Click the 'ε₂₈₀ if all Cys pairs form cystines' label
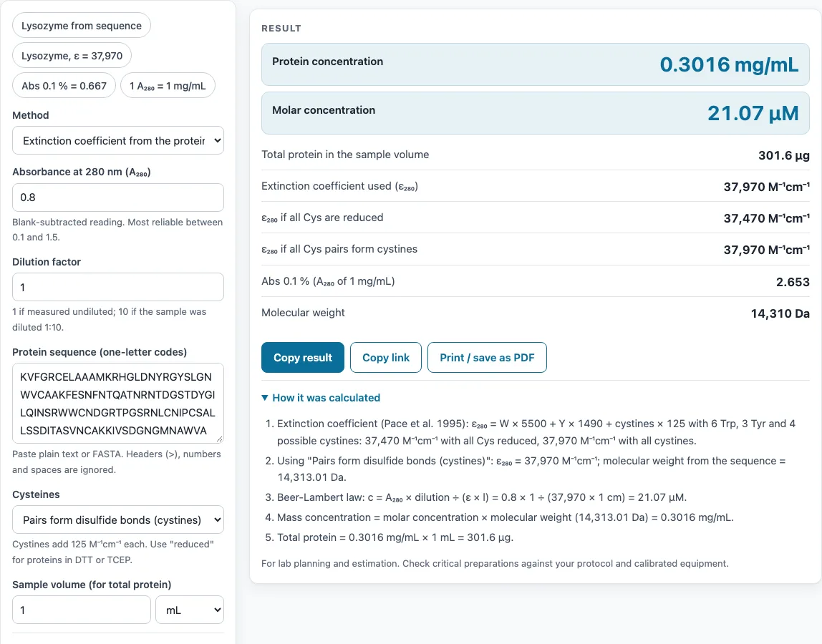 (x=339, y=249)
